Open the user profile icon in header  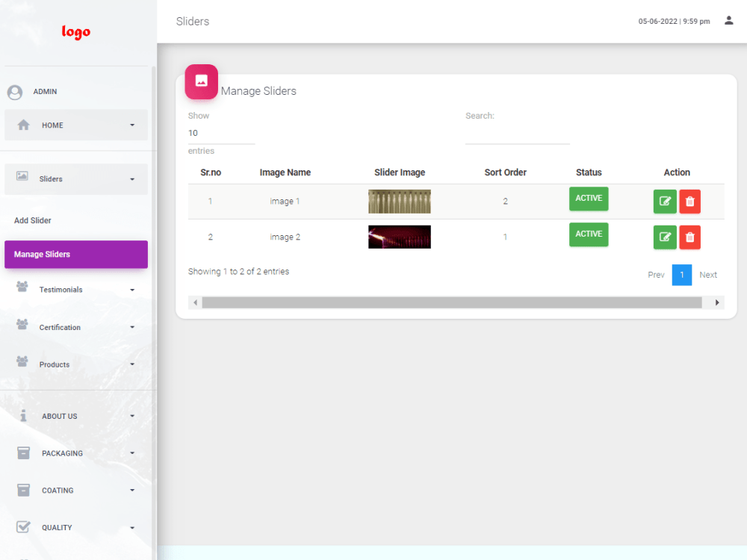(729, 20)
